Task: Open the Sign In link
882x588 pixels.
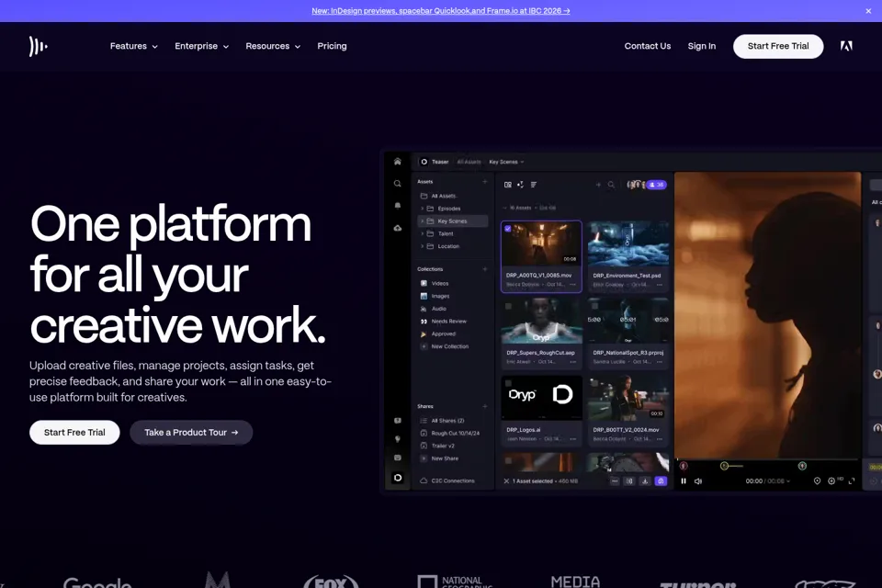Action: [x=701, y=46]
